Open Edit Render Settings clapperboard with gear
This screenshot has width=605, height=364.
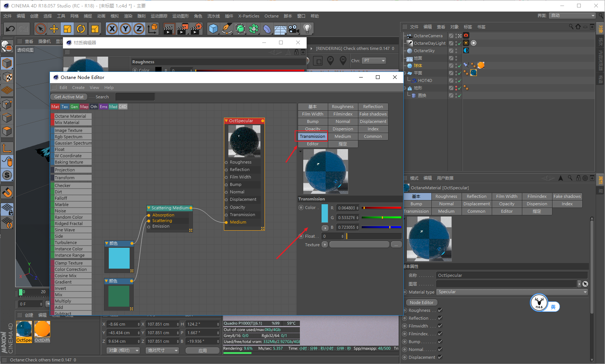pyautogui.click(x=196, y=29)
